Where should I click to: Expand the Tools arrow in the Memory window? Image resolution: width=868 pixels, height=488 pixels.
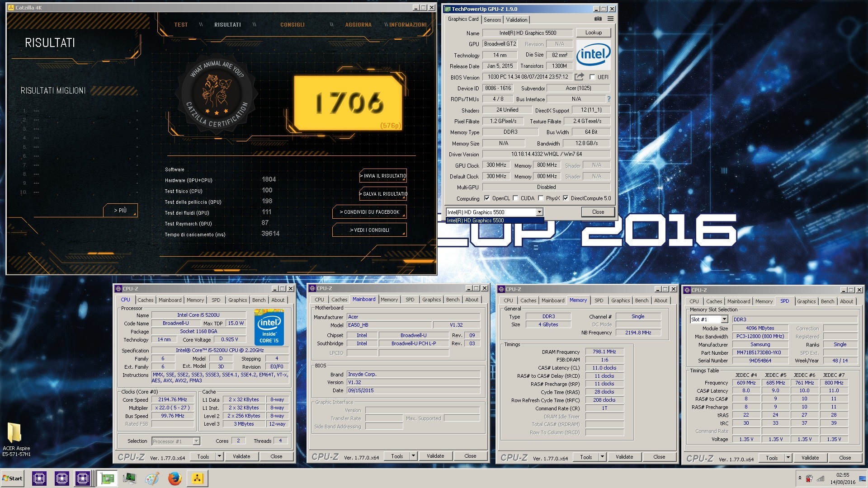pos(602,457)
